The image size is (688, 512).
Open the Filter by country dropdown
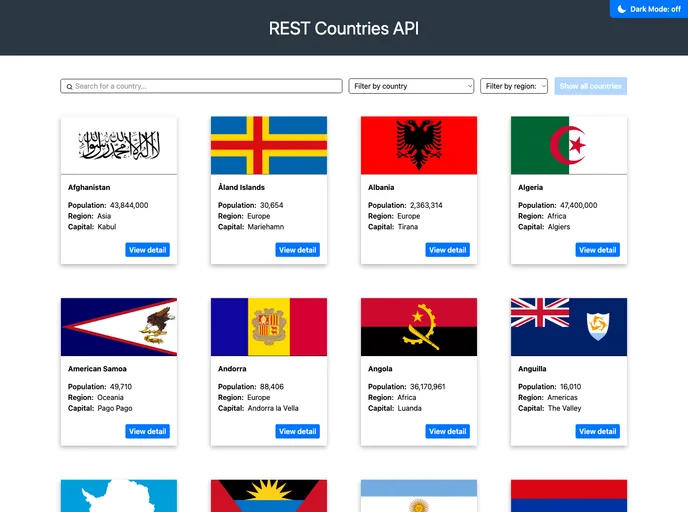(x=411, y=86)
